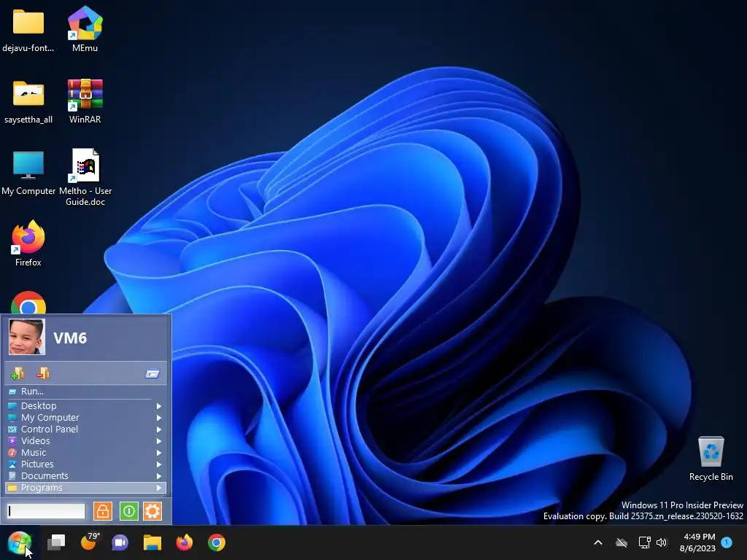Open the clock showing 4:49 PM
The height and width of the screenshot is (560, 747).
point(698,542)
